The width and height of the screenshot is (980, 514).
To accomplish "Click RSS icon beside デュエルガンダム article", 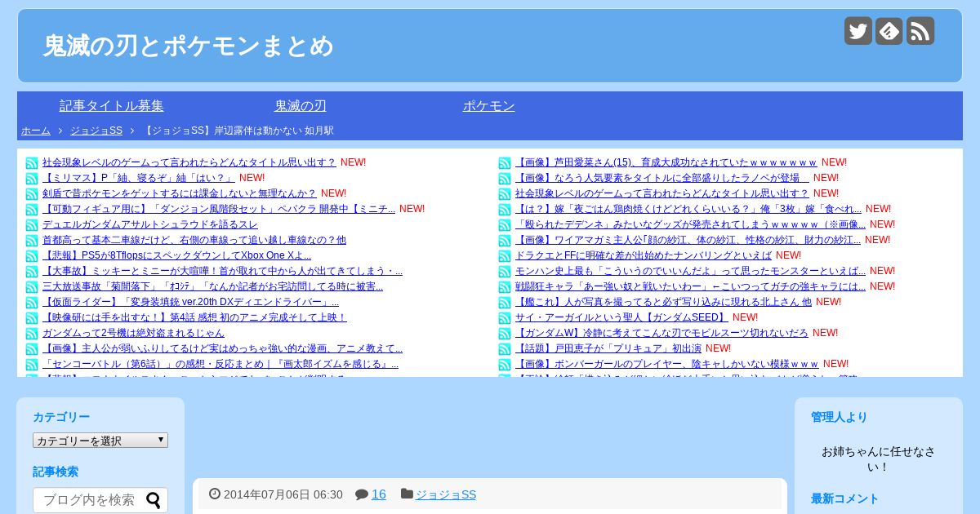I will [x=32, y=225].
